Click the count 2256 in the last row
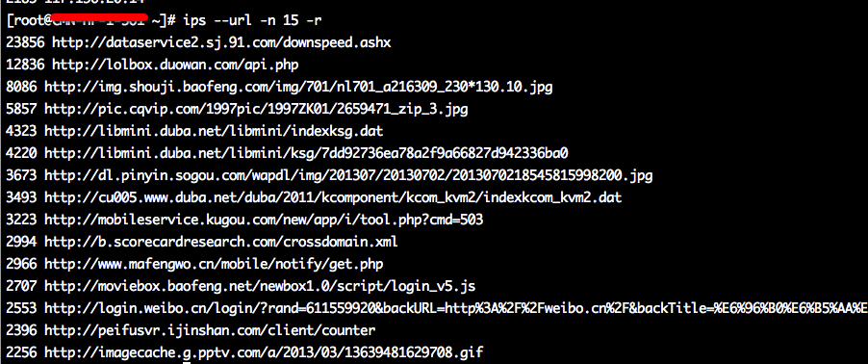The image size is (868, 364). [x=22, y=352]
